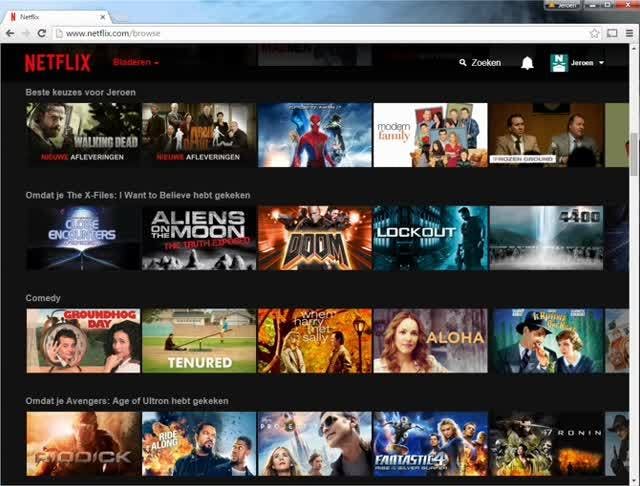Image resolution: width=640 pixels, height=486 pixels.
Task: Click 'Omdat je The X-Files' row heading
Action: [138, 195]
